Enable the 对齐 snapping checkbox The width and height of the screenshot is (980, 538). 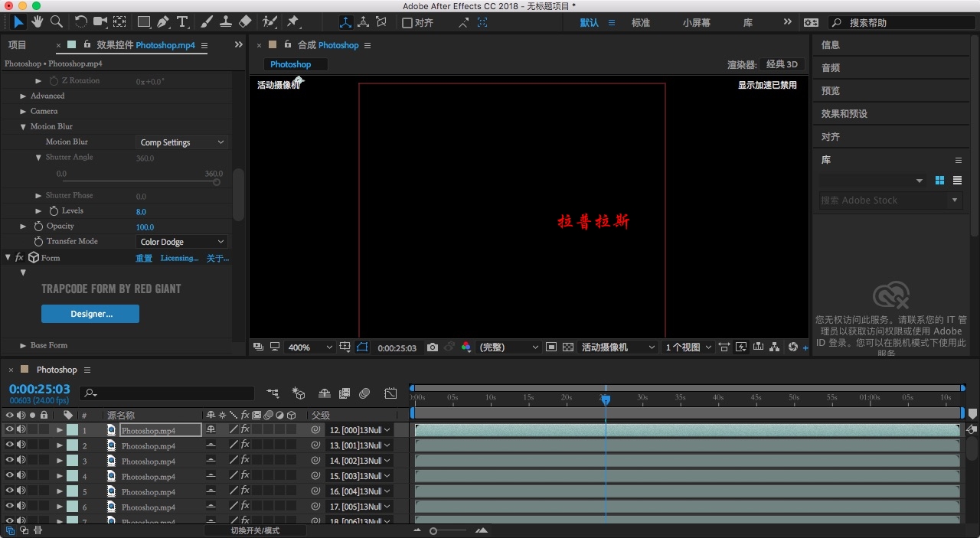click(407, 23)
